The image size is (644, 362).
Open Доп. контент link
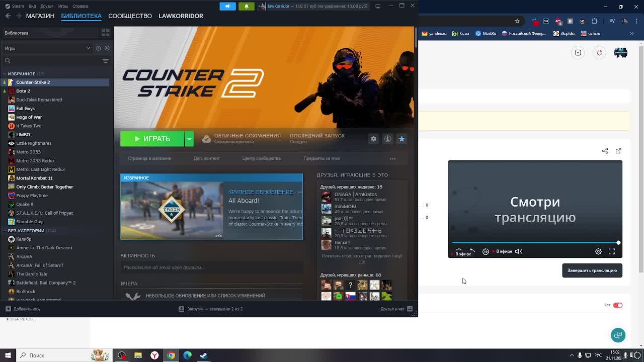[x=207, y=158]
